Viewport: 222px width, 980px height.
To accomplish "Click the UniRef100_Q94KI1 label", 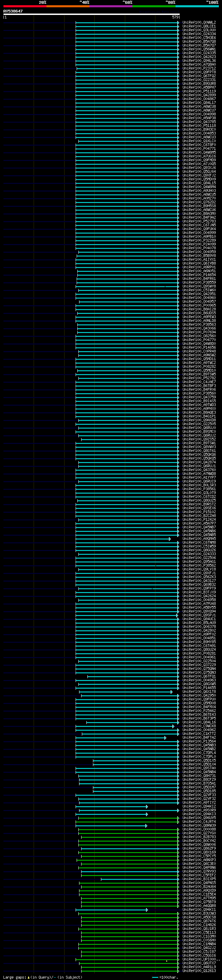I will [199, 910].
